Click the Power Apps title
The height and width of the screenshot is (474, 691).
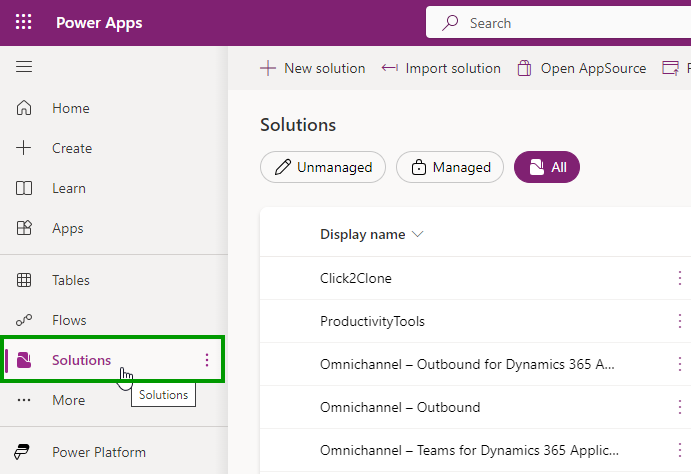tap(99, 22)
